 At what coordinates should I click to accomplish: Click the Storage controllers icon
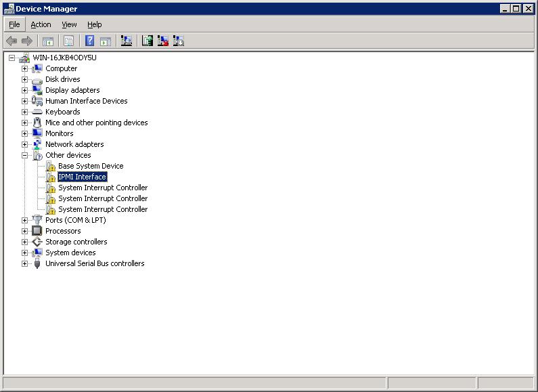tap(37, 242)
